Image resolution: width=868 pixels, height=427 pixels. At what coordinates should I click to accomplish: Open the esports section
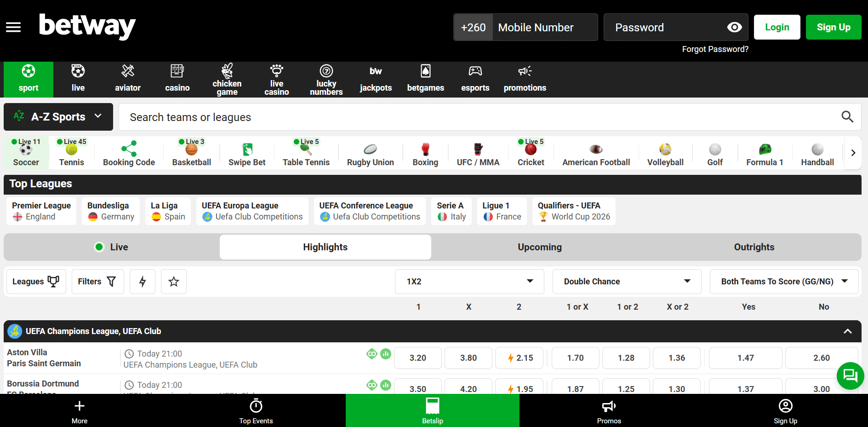475,79
